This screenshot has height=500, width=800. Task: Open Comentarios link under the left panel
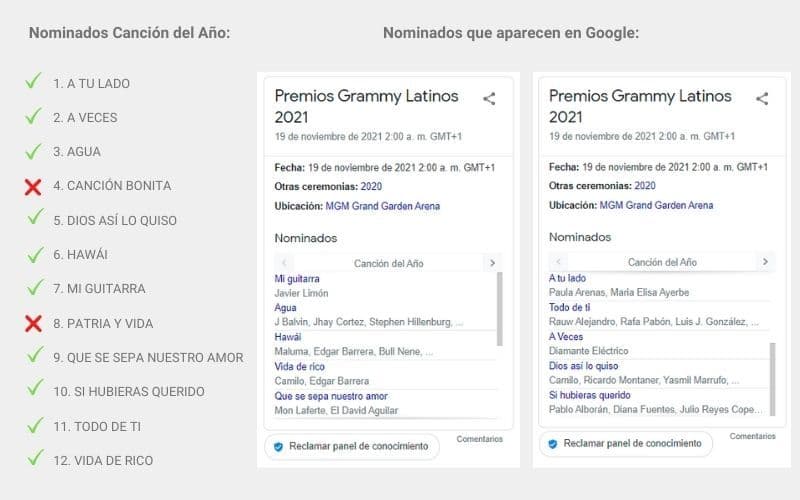(480, 439)
